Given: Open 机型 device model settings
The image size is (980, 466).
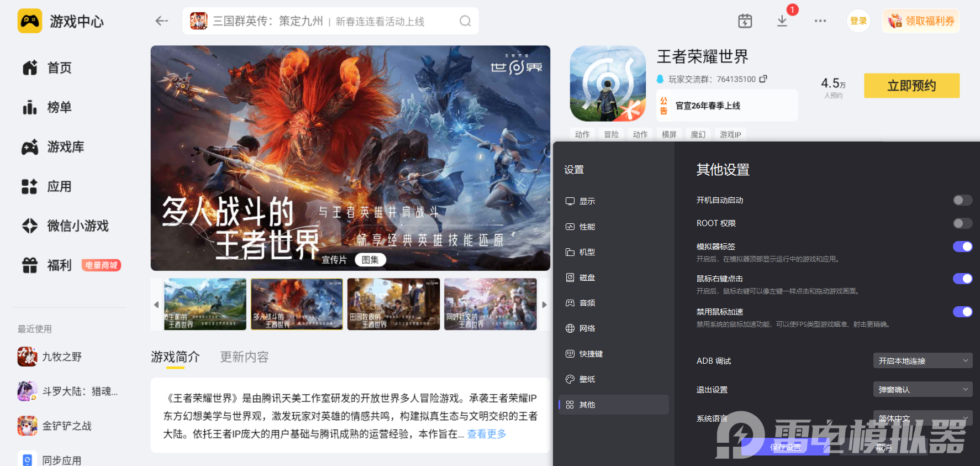Looking at the screenshot, I should (614, 252).
